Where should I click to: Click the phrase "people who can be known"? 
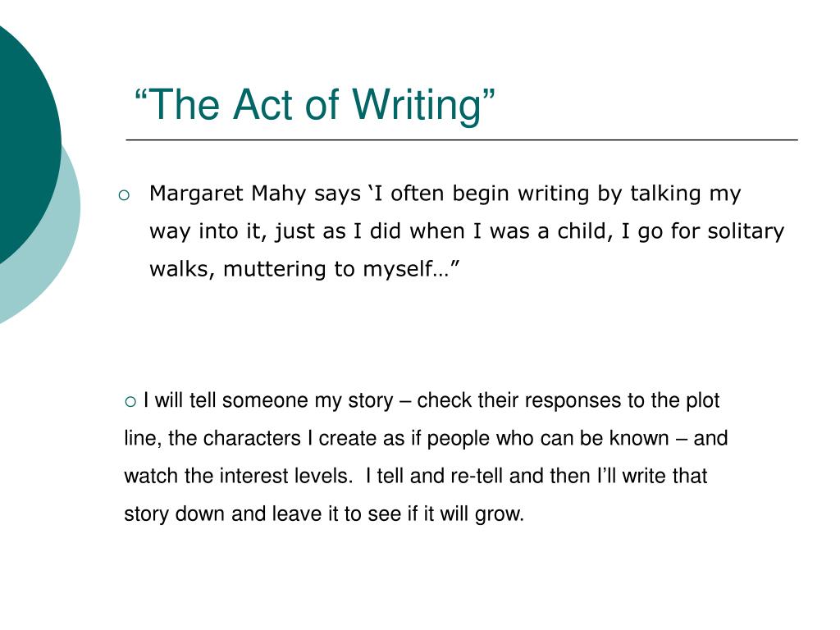click(x=548, y=439)
